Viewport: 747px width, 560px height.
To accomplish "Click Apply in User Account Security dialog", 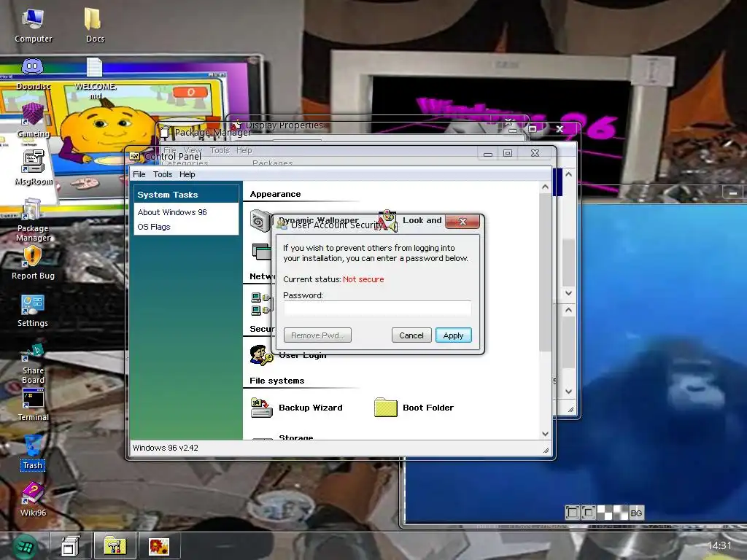I will pyautogui.click(x=453, y=335).
